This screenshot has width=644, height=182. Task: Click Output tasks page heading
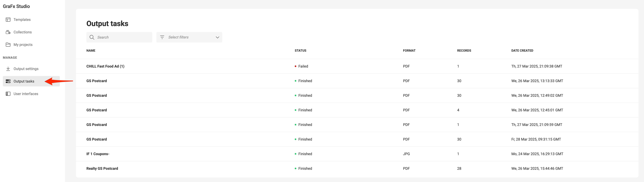[x=107, y=23]
